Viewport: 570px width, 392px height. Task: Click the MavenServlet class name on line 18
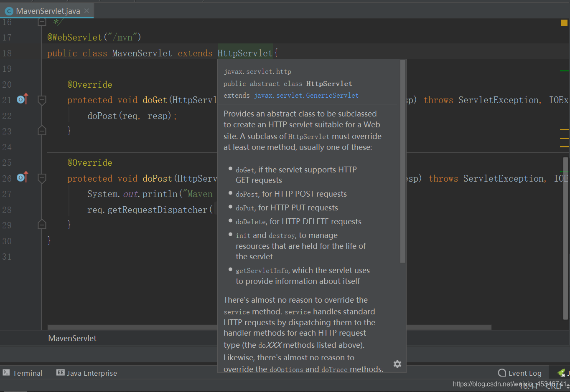tap(142, 53)
